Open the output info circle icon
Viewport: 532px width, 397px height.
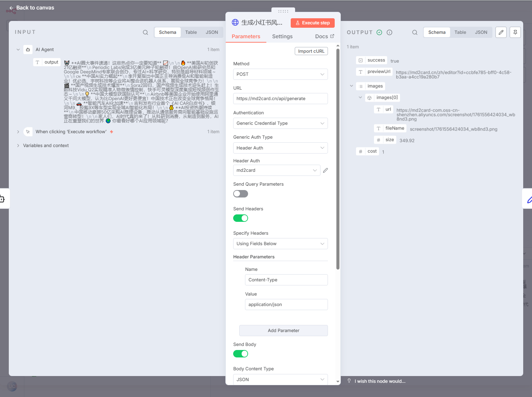[x=390, y=32]
